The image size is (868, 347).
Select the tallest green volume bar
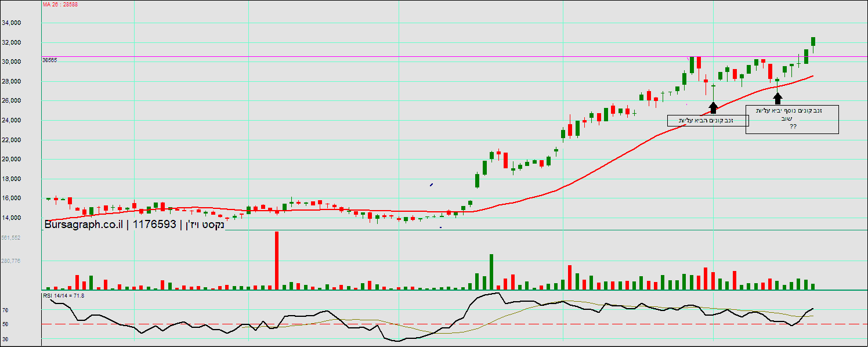pyautogui.click(x=491, y=272)
